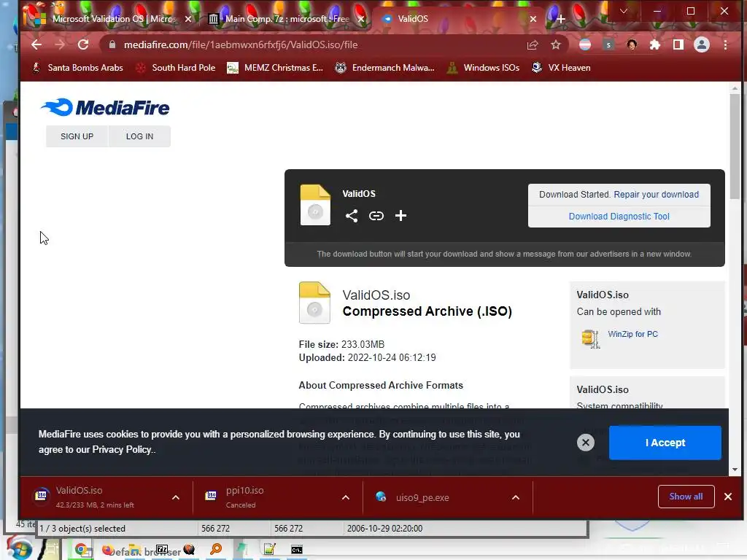Copy link icon for ValidOS file
The image size is (747, 560).
376,216
